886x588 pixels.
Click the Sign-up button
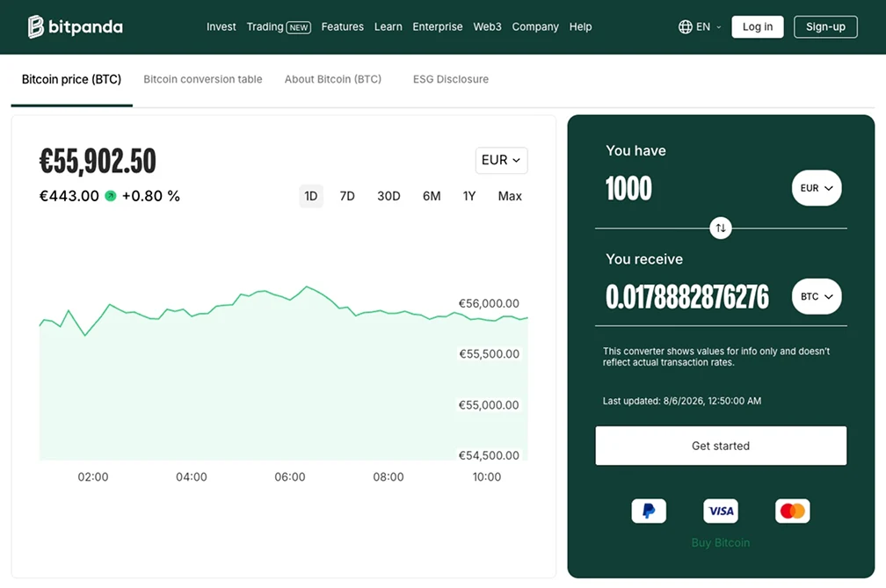(825, 26)
